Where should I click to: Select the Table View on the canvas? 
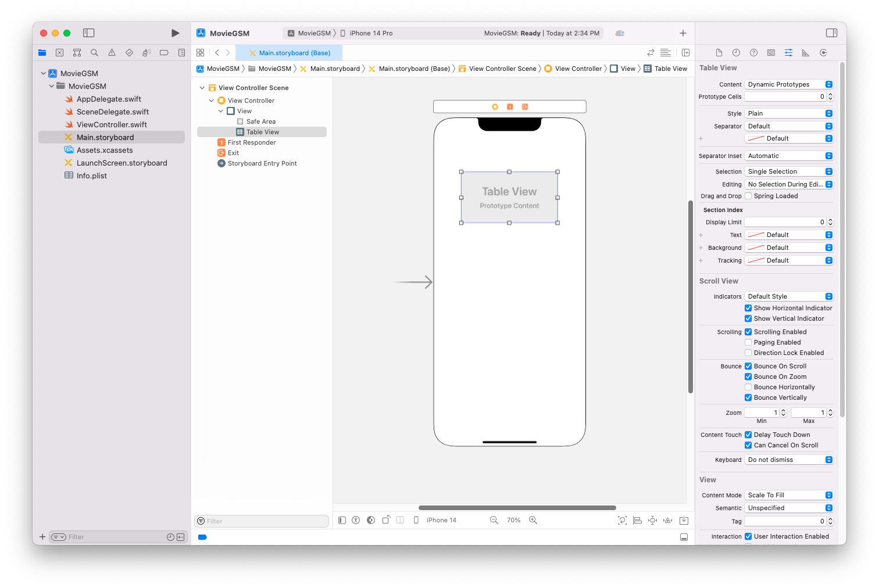coord(509,198)
